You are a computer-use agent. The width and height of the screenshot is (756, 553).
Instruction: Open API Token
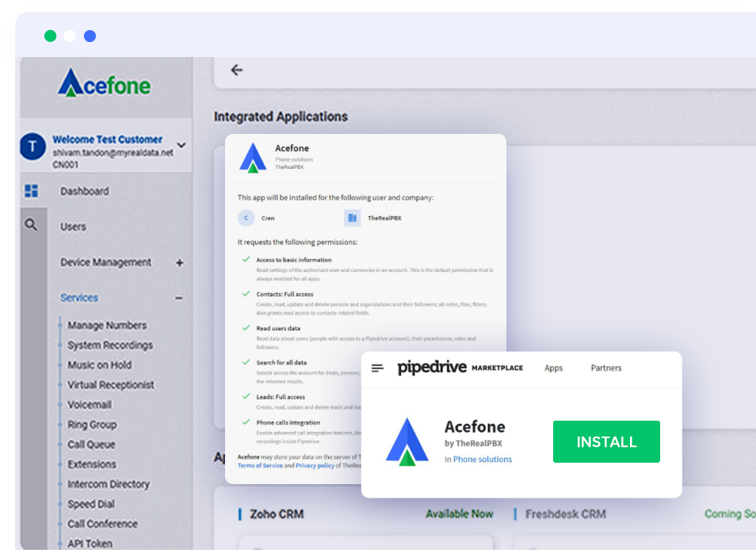click(90, 543)
